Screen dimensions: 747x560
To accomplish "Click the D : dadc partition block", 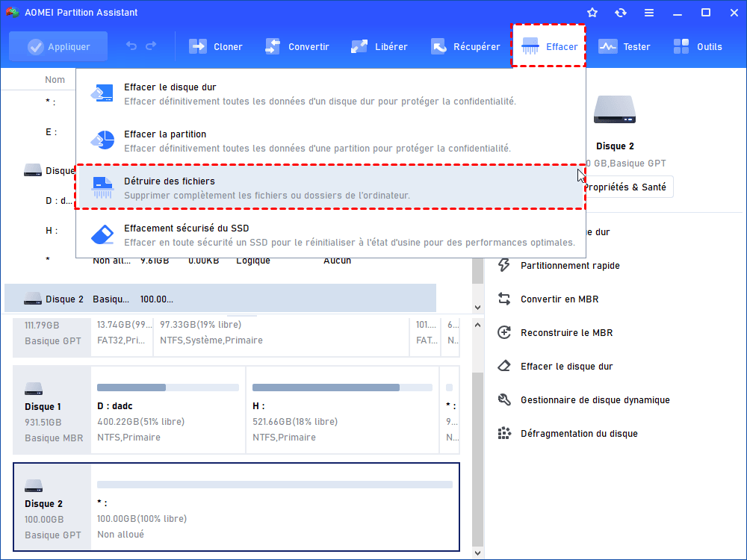I will point(168,409).
